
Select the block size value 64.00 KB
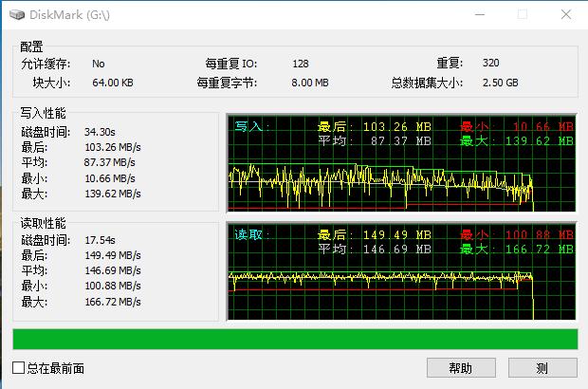click(113, 83)
